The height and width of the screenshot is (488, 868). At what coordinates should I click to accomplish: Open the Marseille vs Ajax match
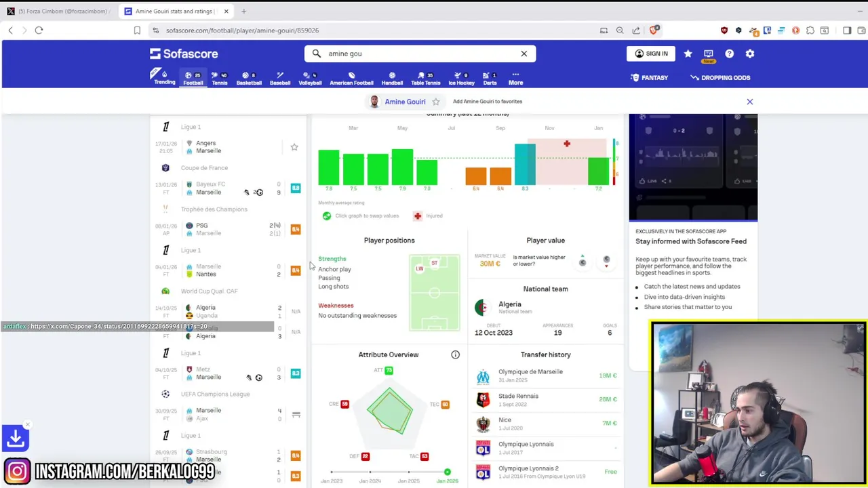pos(227,415)
